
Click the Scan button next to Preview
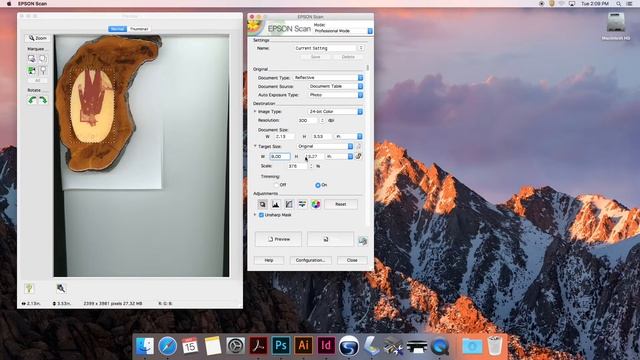pyautogui.click(x=330, y=239)
